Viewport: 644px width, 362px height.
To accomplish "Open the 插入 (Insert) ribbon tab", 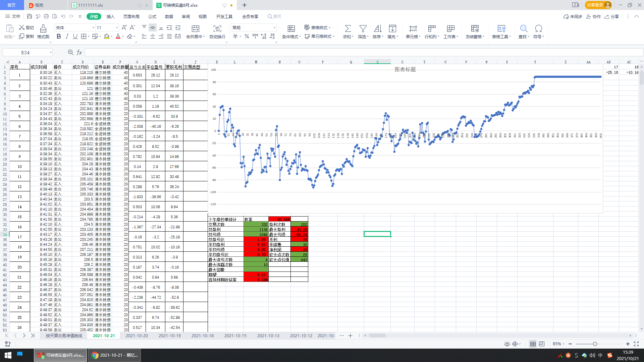I will (110, 16).
